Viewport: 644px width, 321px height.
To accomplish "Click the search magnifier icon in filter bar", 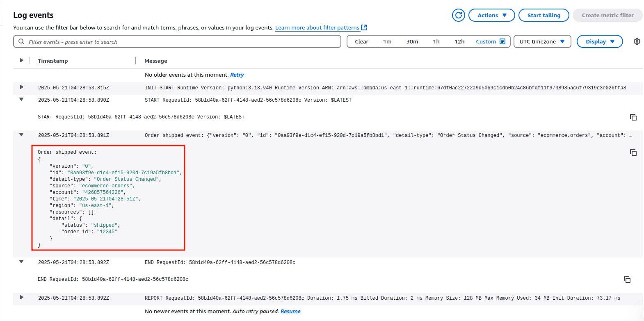I will click(x=21, y=41).
